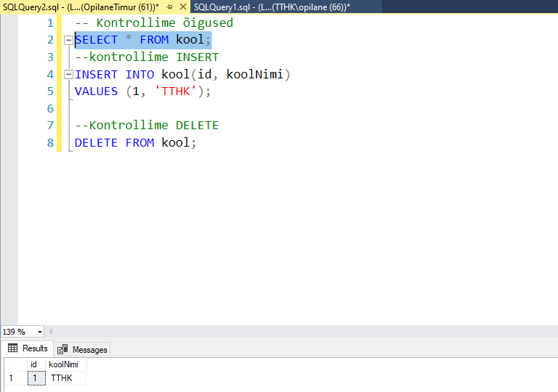
Task: Select the id column header
Action: click(x=33, y=364)
